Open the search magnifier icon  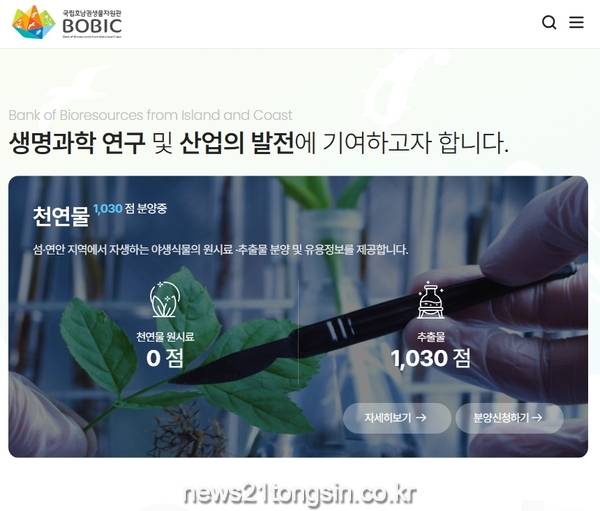click(x=549, y=23)
